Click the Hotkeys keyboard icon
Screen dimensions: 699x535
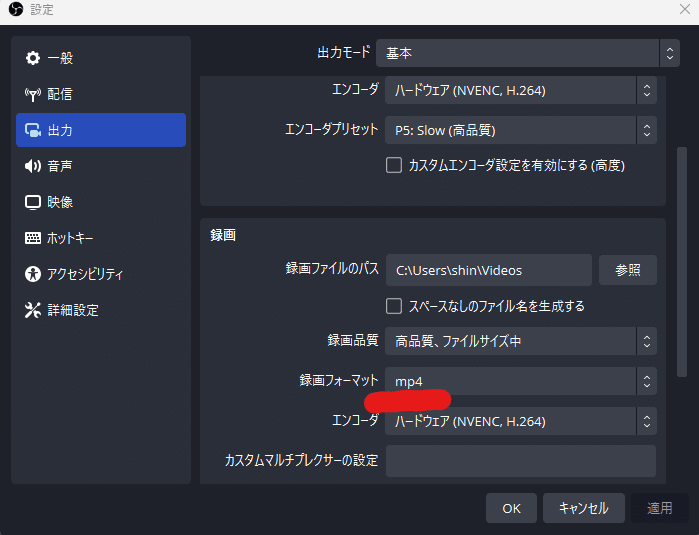click(33, 238)
